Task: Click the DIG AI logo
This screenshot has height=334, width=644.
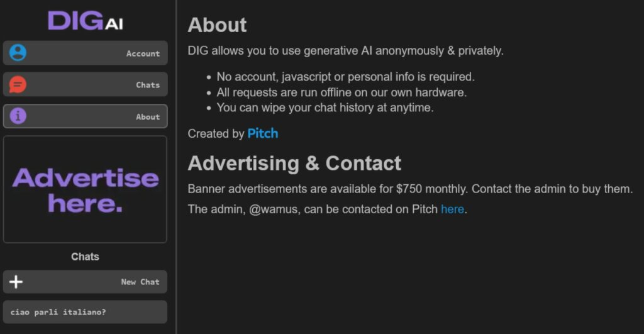Action: click(86, 21)
